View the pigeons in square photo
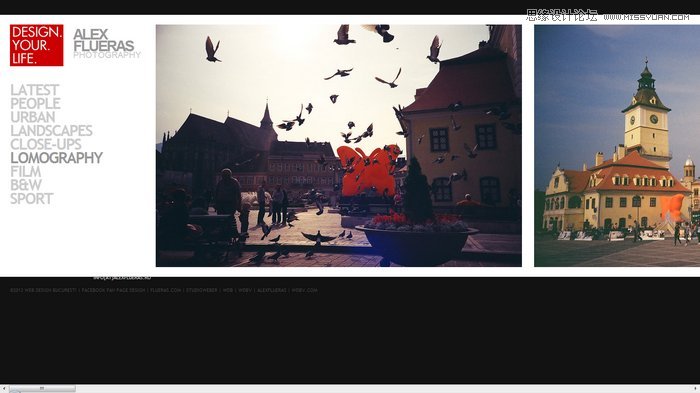Screen dimensions: 700x393 [x=338, y=146]
